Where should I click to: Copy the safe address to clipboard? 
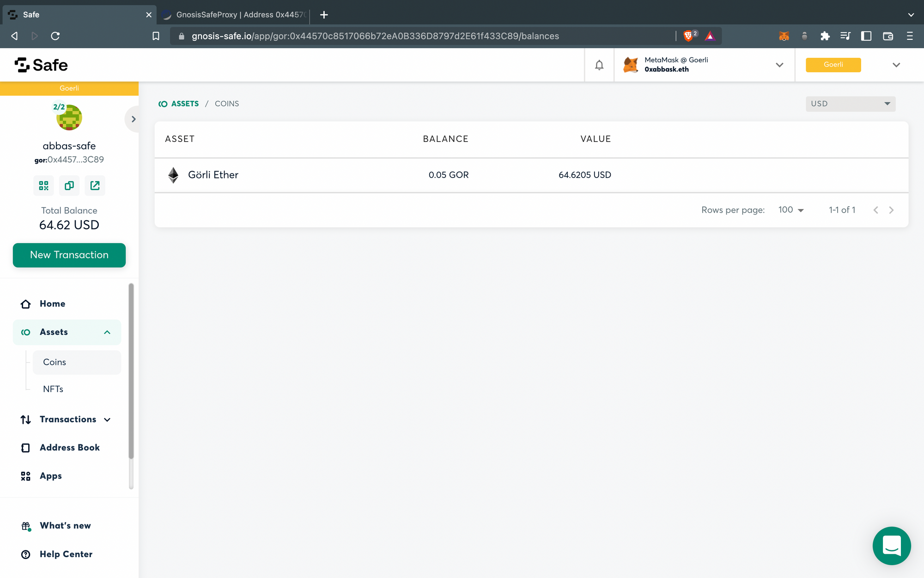69,185
